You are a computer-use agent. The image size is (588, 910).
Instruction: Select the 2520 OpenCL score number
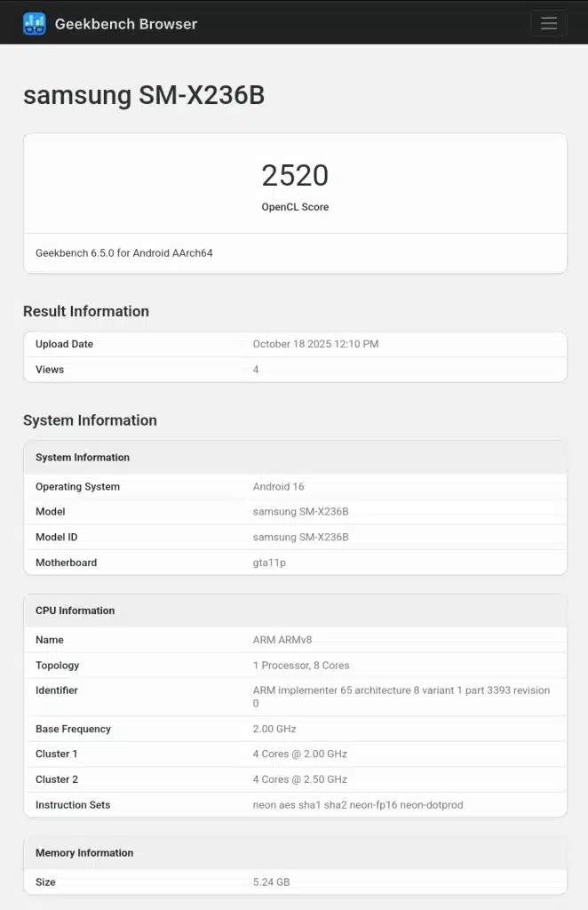click(x=295, y=176)
